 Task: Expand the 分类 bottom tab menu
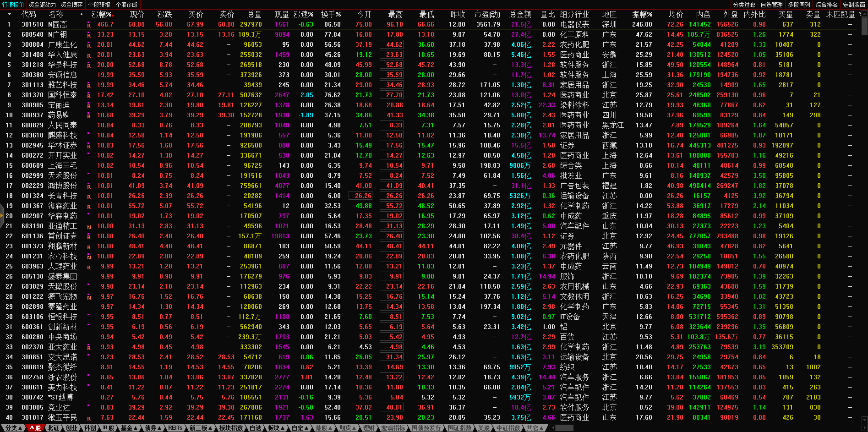point(13,428)
